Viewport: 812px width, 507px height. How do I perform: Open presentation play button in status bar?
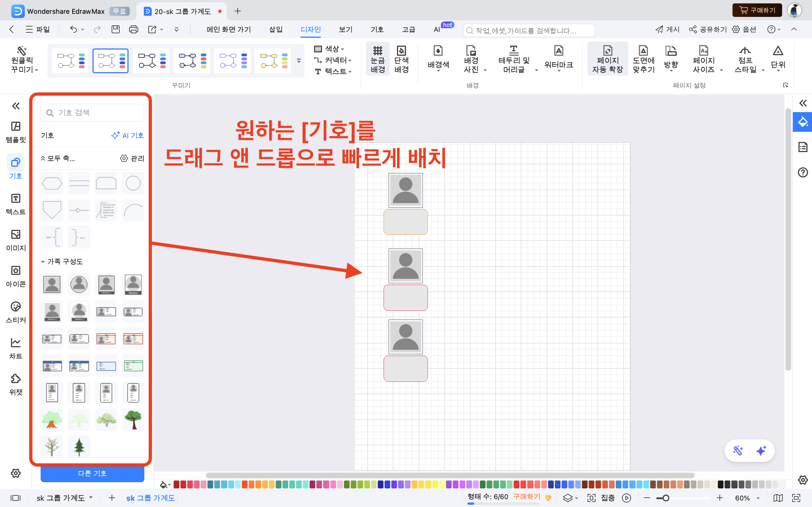pyautogui.click(x=626, y=498)
